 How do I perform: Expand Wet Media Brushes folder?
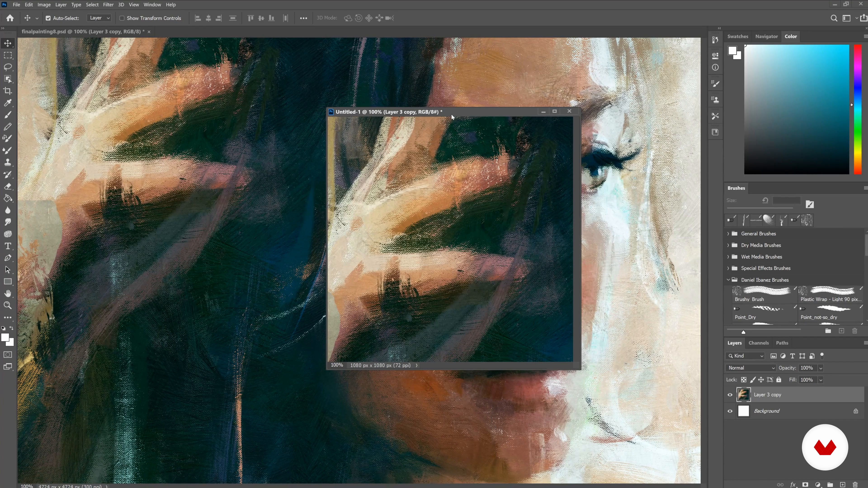click(728, 257)
